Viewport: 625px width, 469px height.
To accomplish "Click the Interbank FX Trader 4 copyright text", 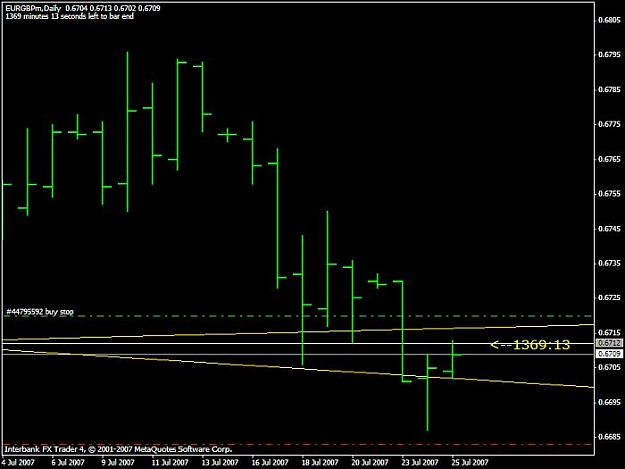I will click(118, 449).
